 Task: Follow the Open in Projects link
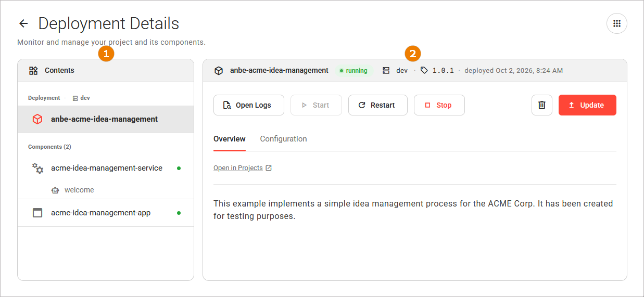click(238, 168)
